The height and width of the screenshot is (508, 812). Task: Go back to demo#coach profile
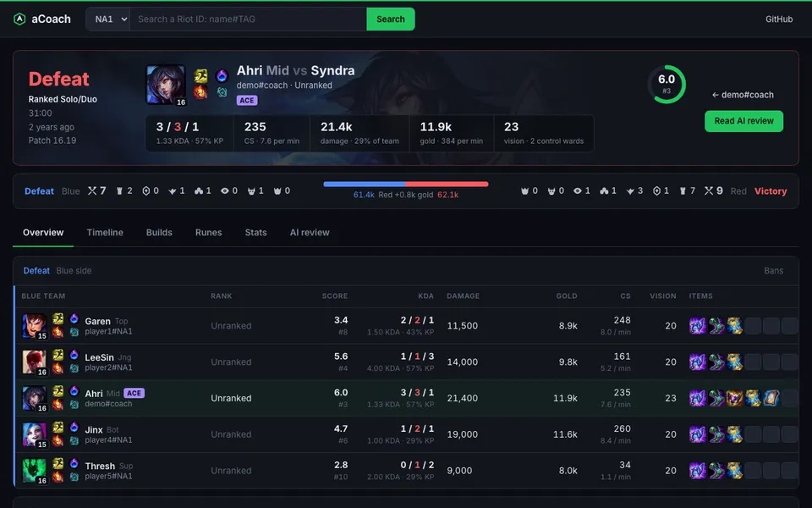pyautogui.click(x=743, y=95)
